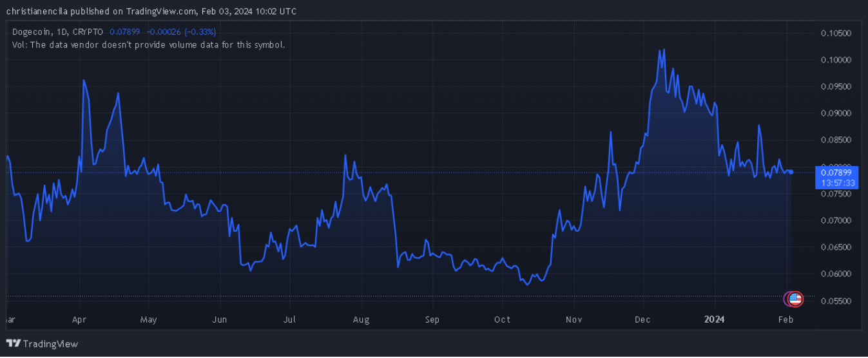This screenshot has height=358, width=868.
Task: Click the Dogecoin, 1D, CRYPTO symbol legend
Action: [58, 32]
